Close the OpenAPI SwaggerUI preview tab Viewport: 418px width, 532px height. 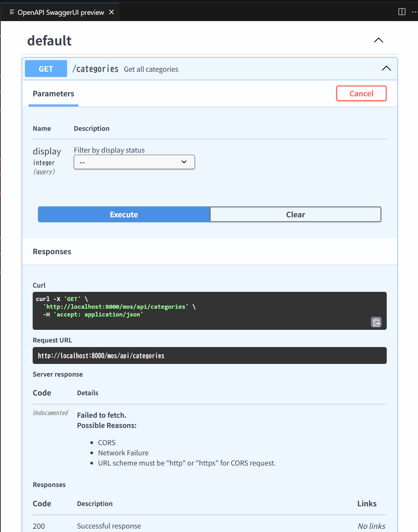click(112, 12)
